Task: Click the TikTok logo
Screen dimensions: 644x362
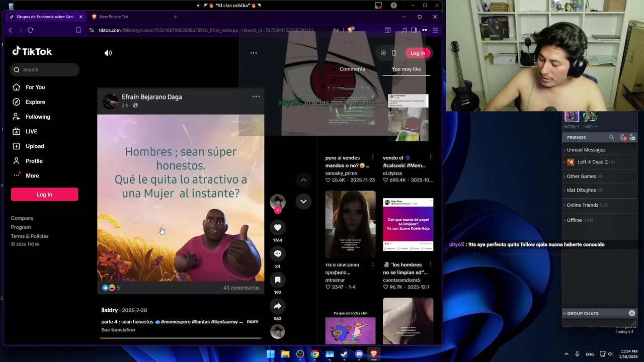Action: pos(32,51)
